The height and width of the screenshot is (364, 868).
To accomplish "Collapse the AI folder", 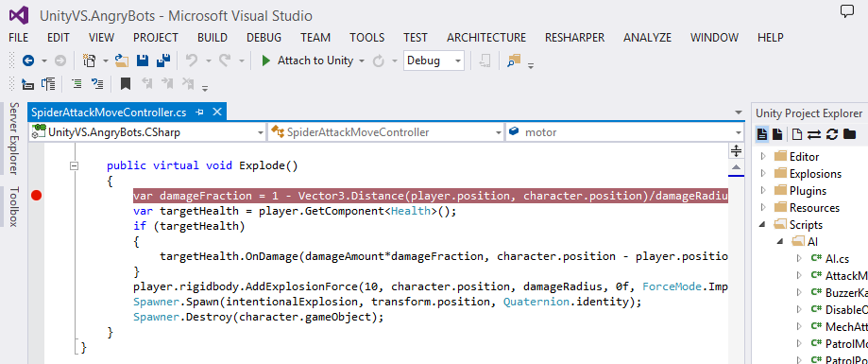I will point(781,242).
